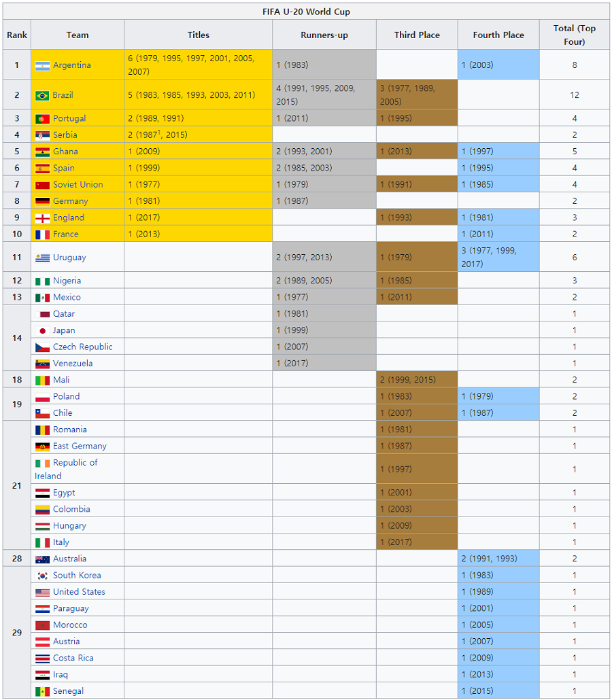Click the Fourth Place column header
The width and height of the screenshot is (612, 700).
(x=498, y=35)
